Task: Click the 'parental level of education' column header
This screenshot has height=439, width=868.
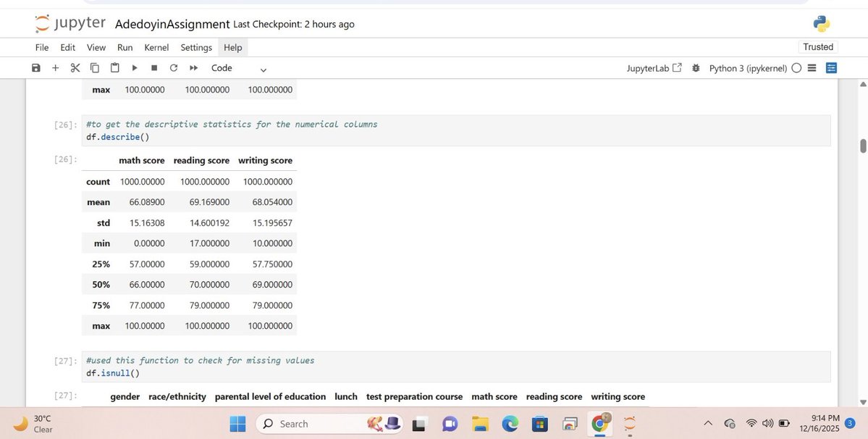Action: 270,397
